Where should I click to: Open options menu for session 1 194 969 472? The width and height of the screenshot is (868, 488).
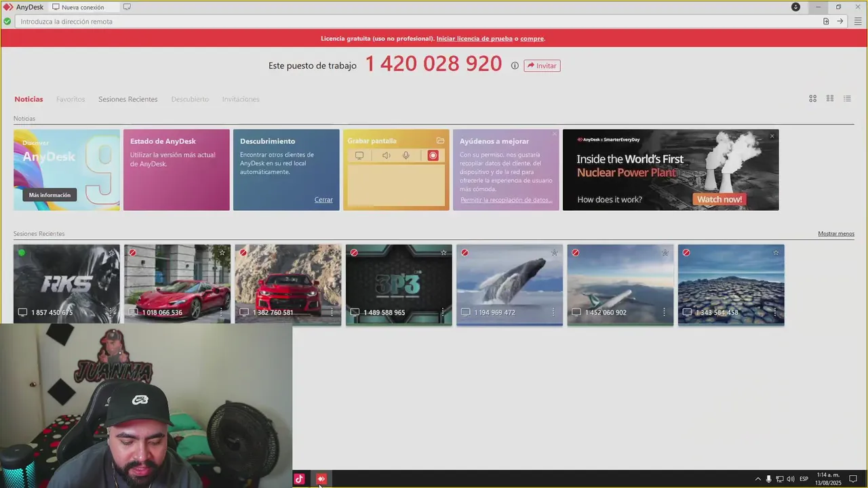(x=553, y=312)
